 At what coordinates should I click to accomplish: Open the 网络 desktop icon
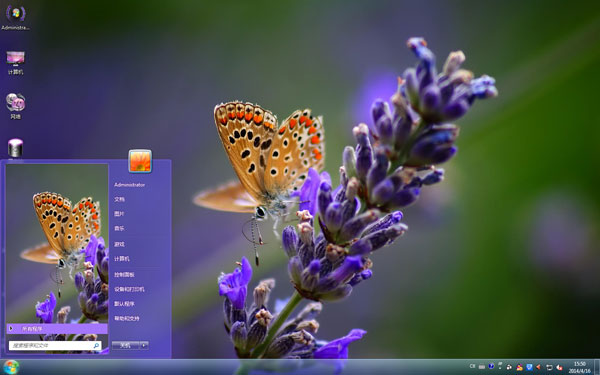click(x=15, y=106)
